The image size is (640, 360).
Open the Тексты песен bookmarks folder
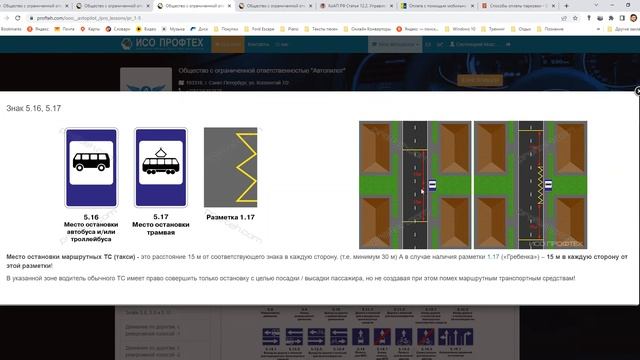coord(321,29)
